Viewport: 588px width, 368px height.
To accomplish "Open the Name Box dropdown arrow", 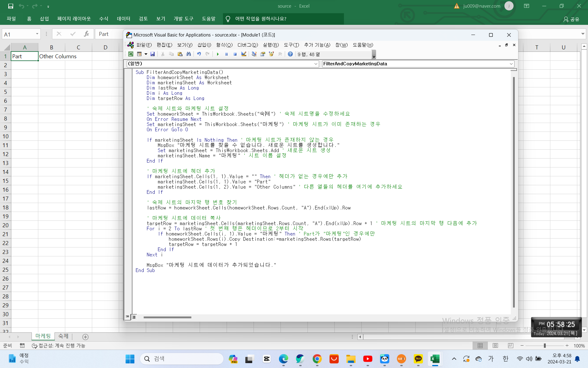I will pos(37,34).
